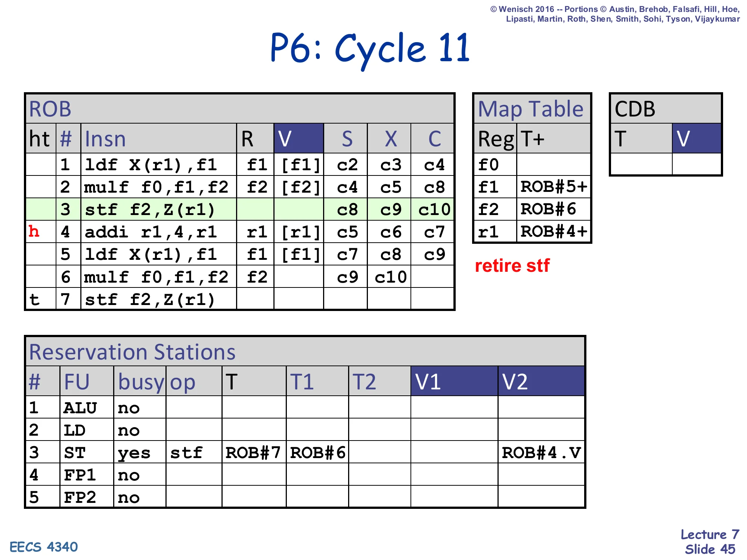747x560 pixels.
Task: Click the 't' tail pointer marker
Action: point(34,299)
